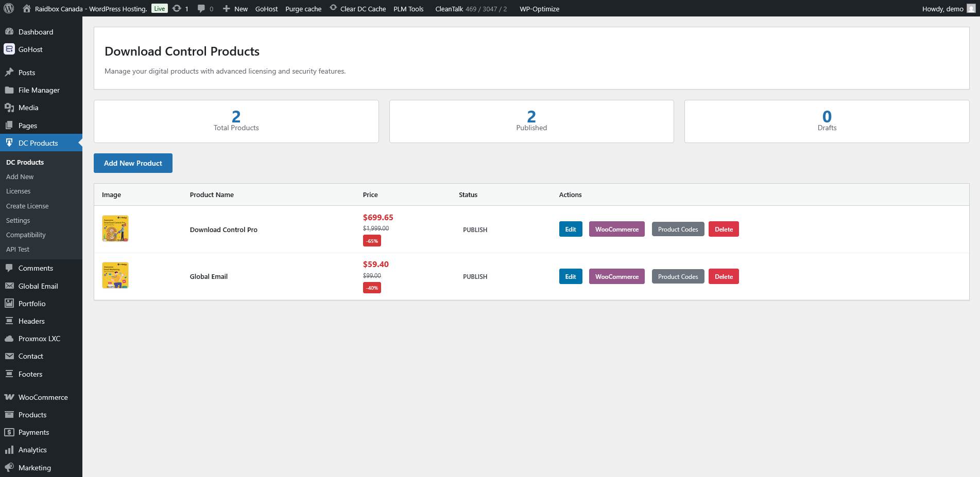Edit the Global Email product
The image size is (980, 477).
pos(571,276)
